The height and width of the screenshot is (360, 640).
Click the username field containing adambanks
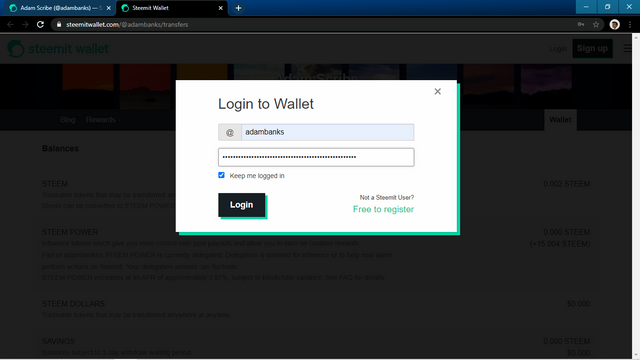point(327,132)
